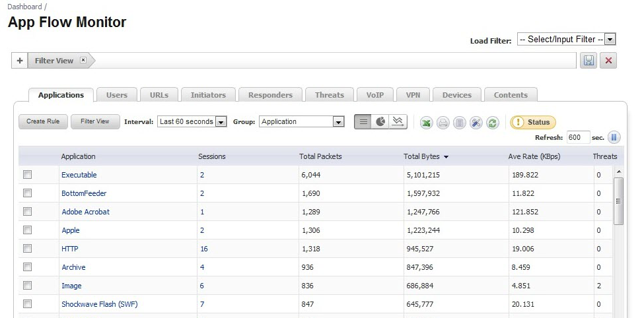Click the table vertical scrollbar thumb
Screen dimensions: 644x318
coord(618,201)
